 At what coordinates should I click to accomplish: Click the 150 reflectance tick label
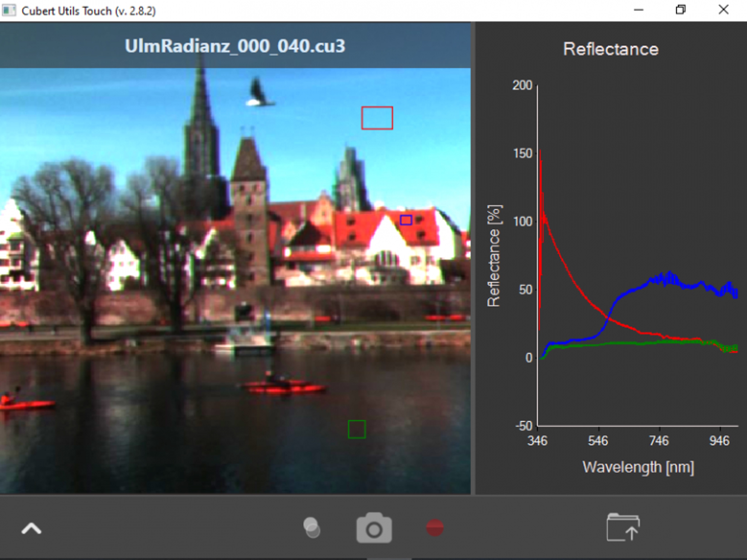point(523,154)
